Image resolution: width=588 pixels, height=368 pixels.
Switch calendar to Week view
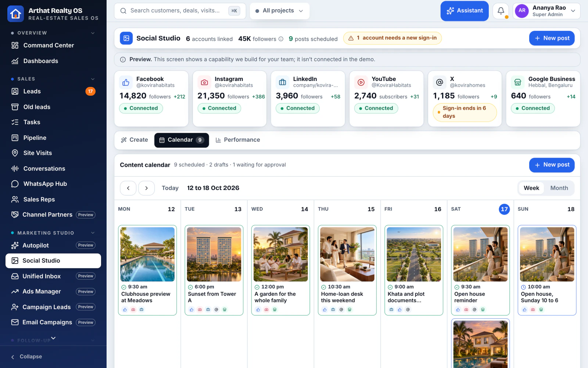click(531, 188)
